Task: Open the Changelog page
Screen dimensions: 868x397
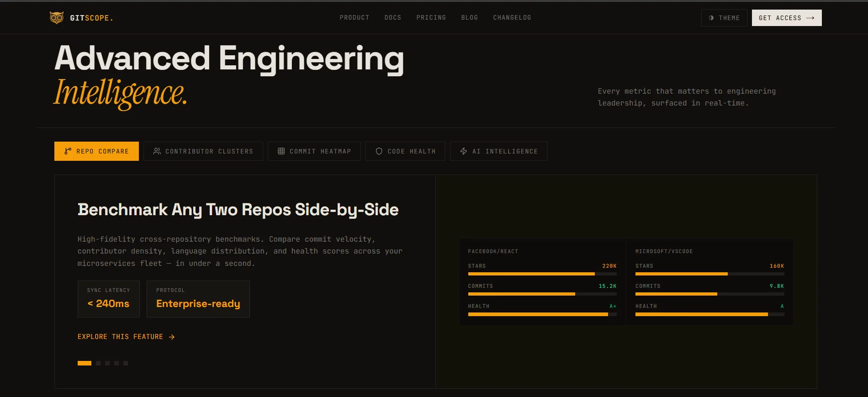Action: point(512,17)
